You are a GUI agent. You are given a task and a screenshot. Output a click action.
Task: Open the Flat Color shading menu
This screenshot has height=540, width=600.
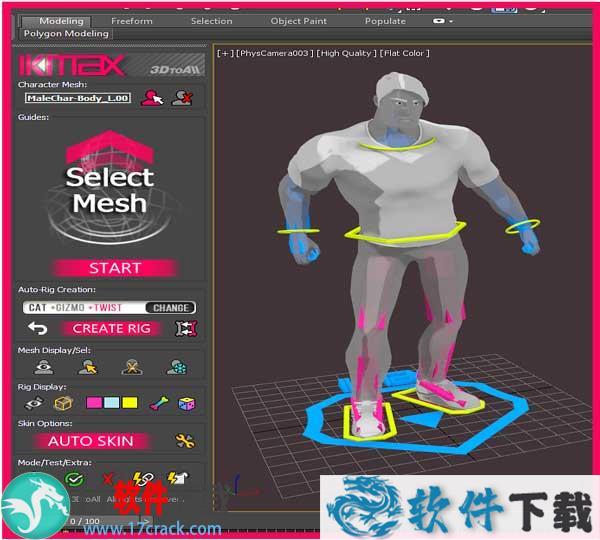point(404,53)
